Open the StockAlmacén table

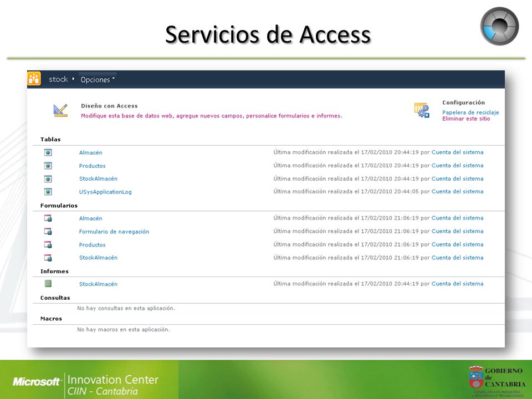[98, 178]
